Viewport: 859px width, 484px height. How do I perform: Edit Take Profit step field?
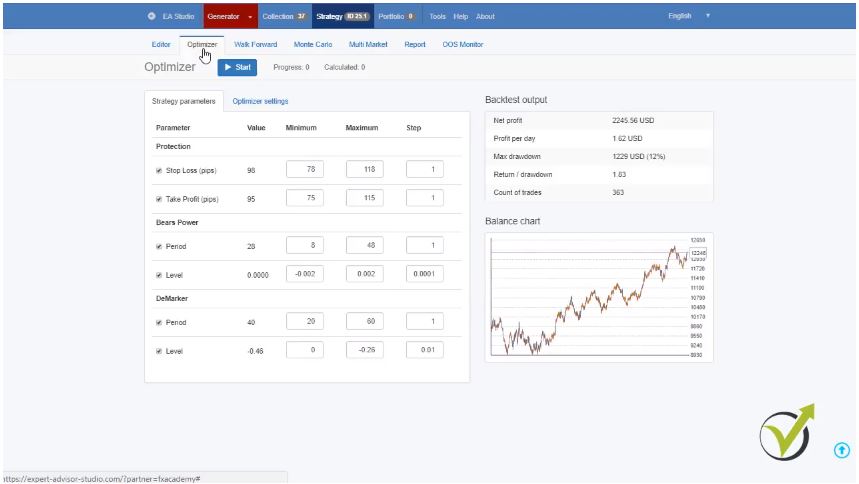pos(425,198)
